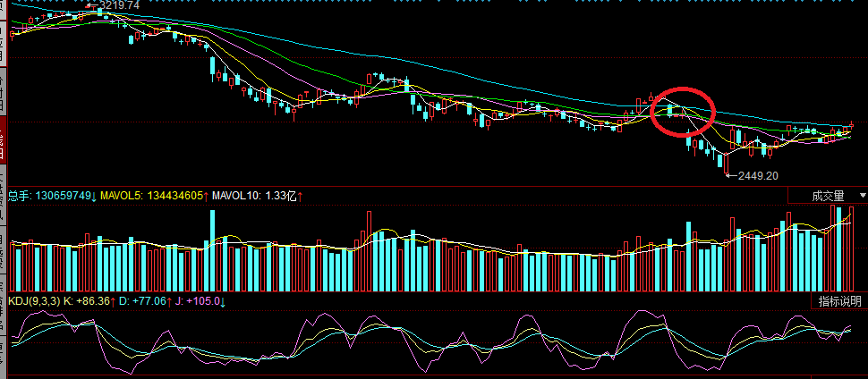The image size is (868, 379).
Task: Select the purple J: +105.0 value
Action: point(200,302)
